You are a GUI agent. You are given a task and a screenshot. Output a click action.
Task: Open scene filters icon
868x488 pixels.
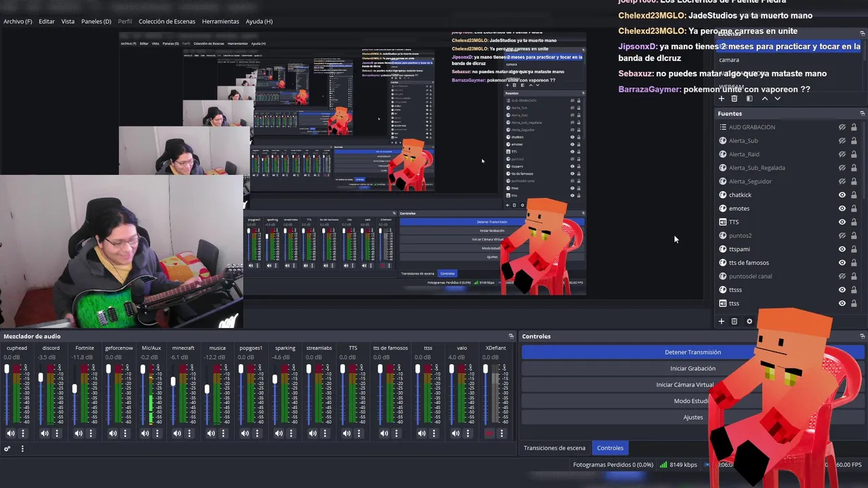(x=749, y=98)
